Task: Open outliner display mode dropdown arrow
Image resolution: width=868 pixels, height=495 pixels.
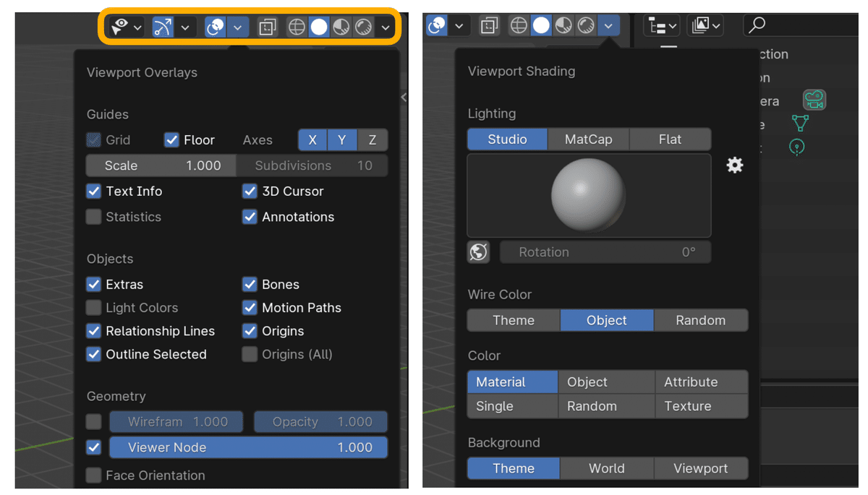Action: click(673, 26)
